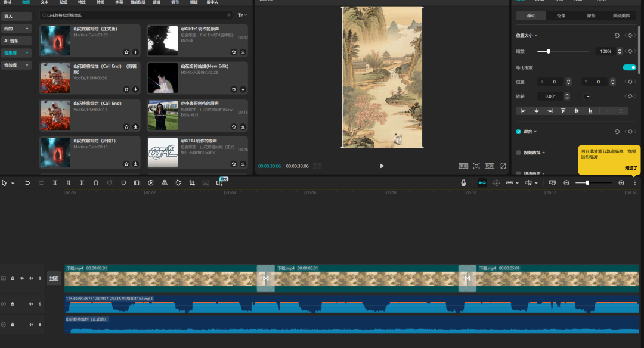Open the search filter dropdown
The height and width of the screenshot is (348, 644).
coord(242,15)
